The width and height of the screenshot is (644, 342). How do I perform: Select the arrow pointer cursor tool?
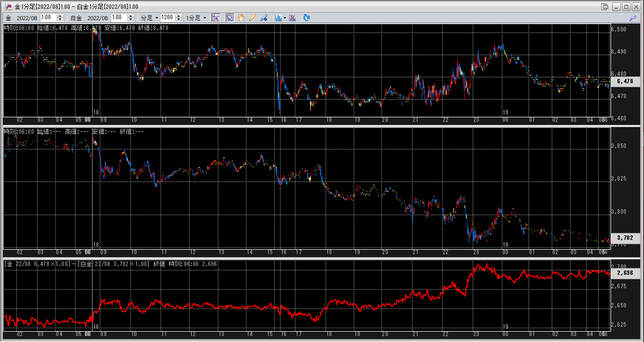230,17
